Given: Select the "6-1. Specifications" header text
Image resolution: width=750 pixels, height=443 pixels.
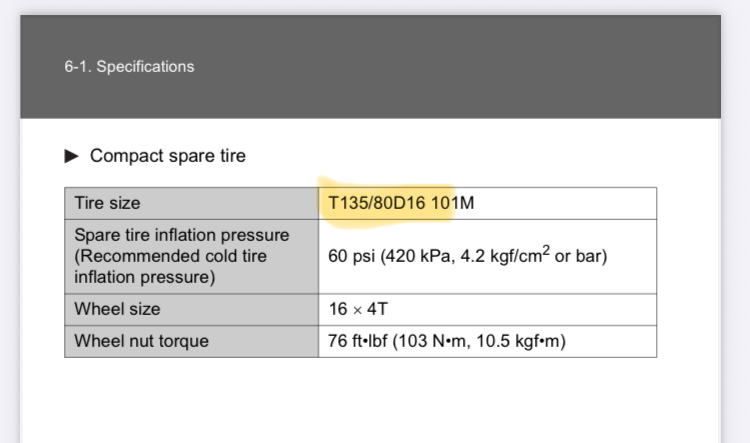Looking at the screenshot, I should 129,66.
